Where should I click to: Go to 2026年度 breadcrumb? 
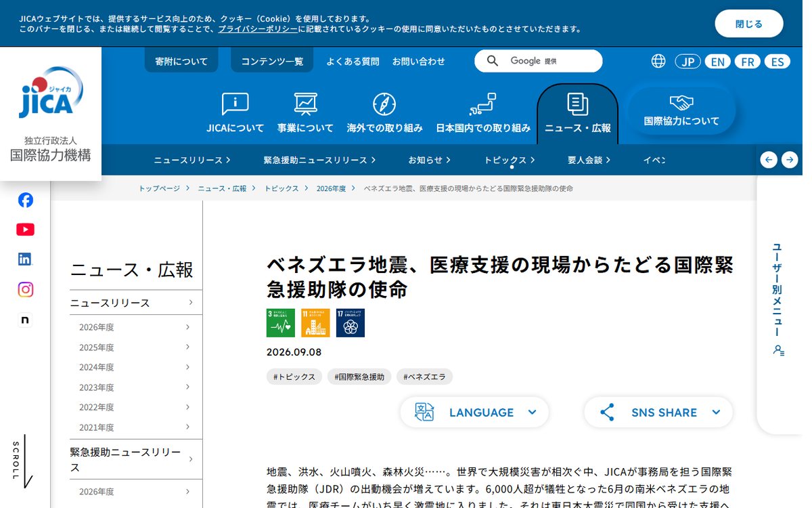click(x=331, y=188)
